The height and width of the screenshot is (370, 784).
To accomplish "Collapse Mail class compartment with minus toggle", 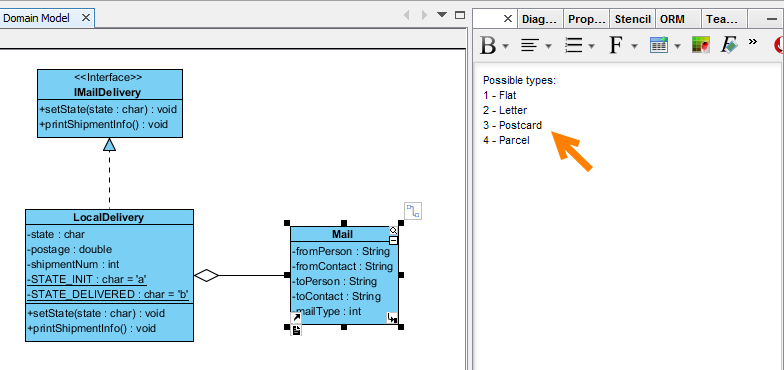I will coord(394,240).
